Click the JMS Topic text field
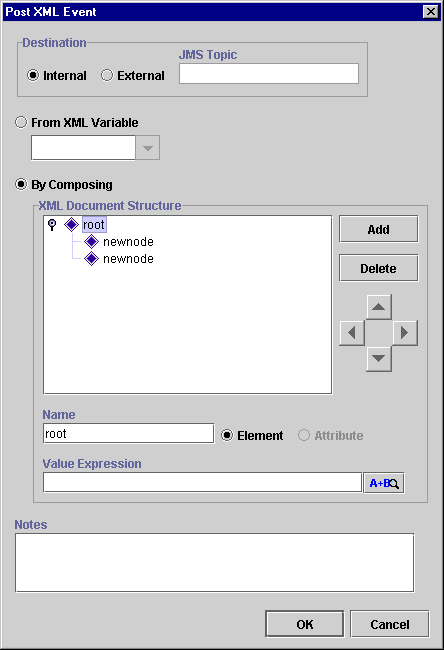 (x=269, y=73)
